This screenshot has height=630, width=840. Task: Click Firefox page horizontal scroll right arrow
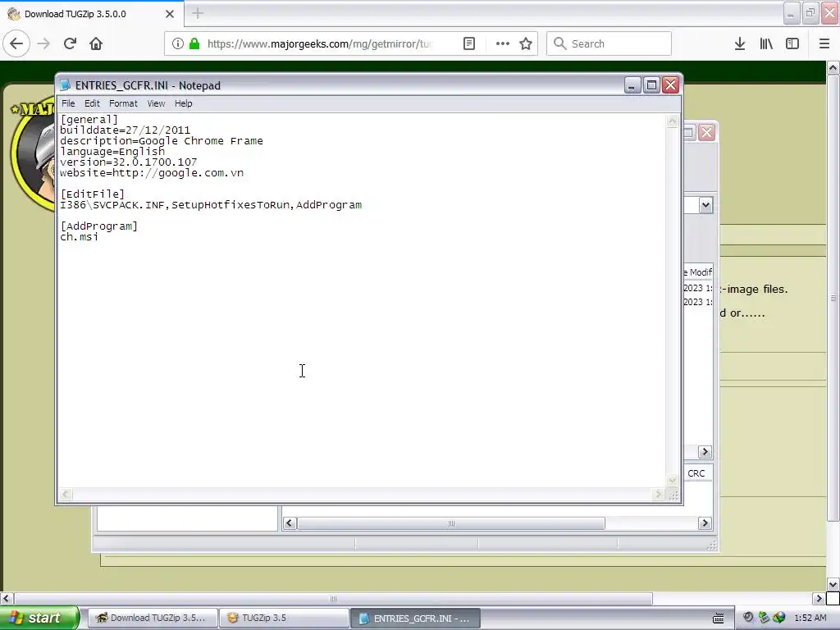(x=819, y=598)
